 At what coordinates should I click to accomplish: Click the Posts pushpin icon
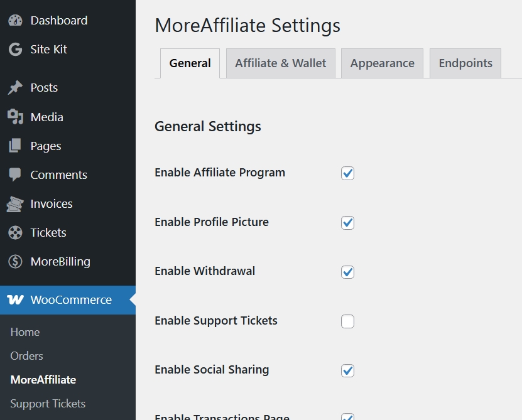coord(15,88)
